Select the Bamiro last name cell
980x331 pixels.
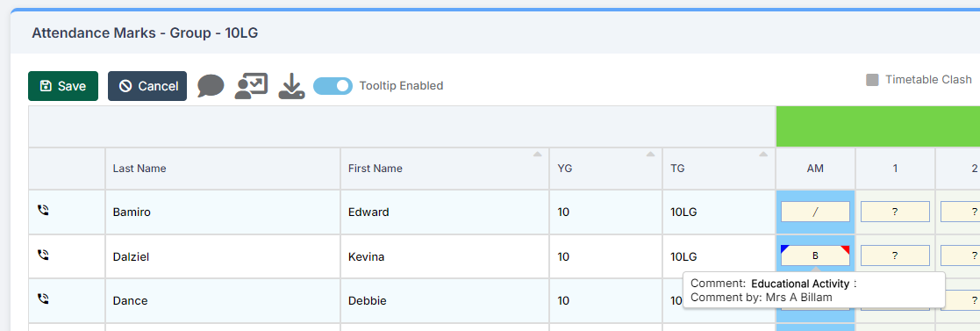coord(223,212)
